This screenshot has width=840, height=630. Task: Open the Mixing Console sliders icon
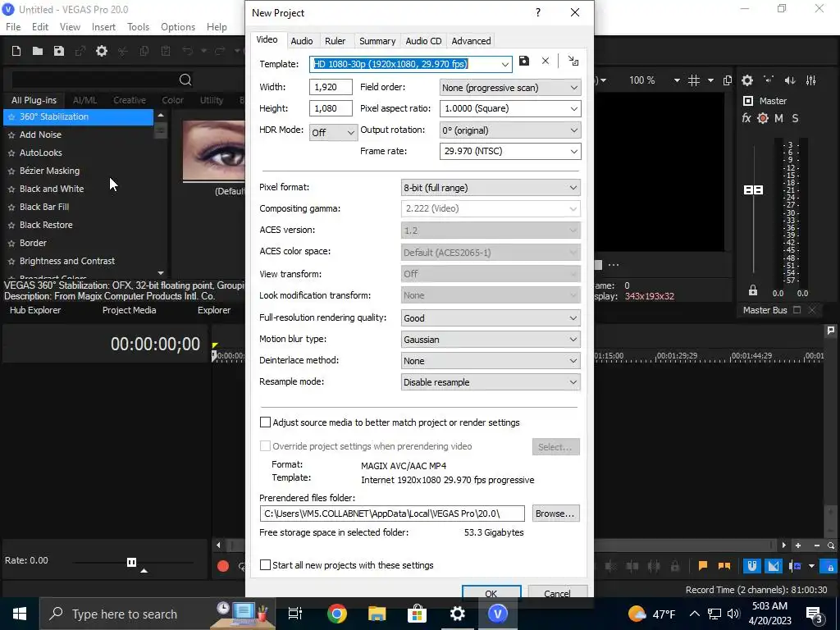[x=811, y=80]
